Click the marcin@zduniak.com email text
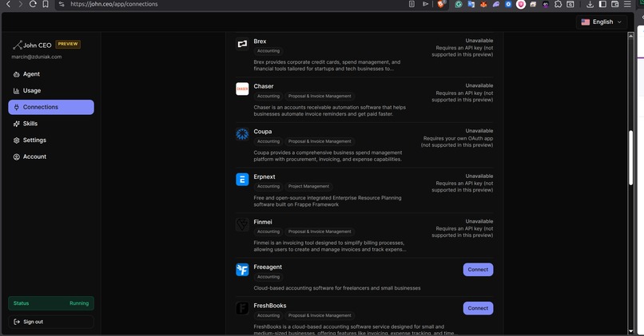 [37, 57]
